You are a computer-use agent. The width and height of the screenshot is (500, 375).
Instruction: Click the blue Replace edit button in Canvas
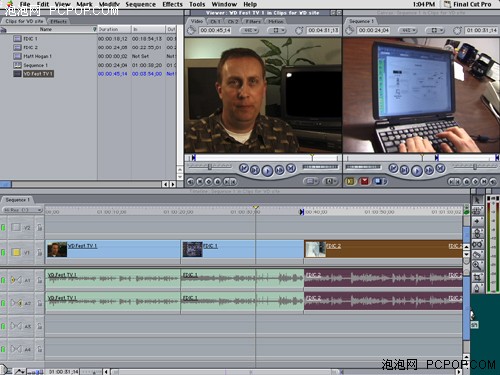pos(379,181)
